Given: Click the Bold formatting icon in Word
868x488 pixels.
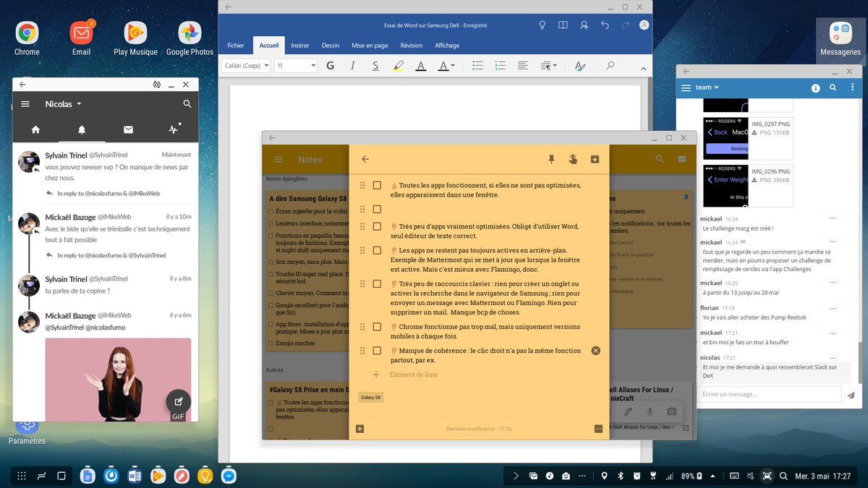Looking at the screenshot, I should 331,66.
